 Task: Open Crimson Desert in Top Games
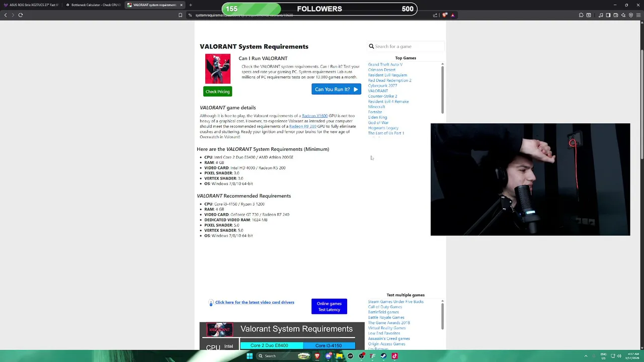pyautogui.click(x=381, y=70)
